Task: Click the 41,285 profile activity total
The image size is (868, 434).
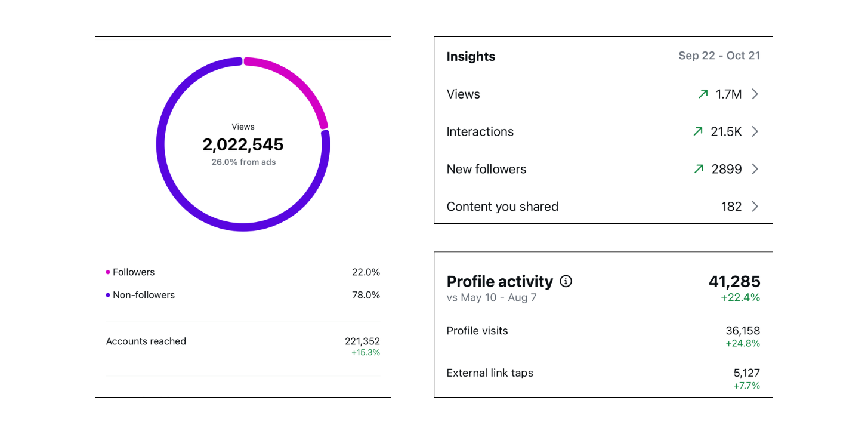Action: (x=734, y=281)
